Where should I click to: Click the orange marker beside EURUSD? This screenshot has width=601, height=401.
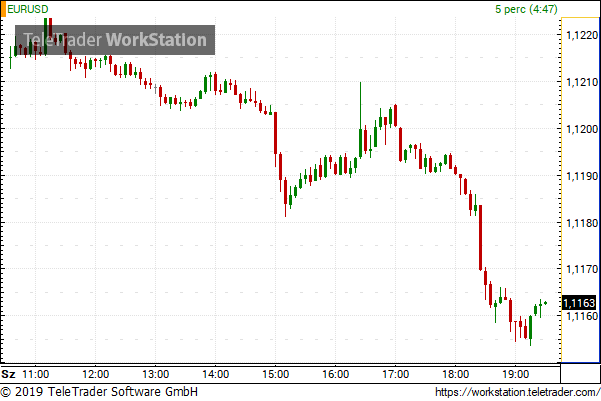pyautogui.click(x=4, y=9)
